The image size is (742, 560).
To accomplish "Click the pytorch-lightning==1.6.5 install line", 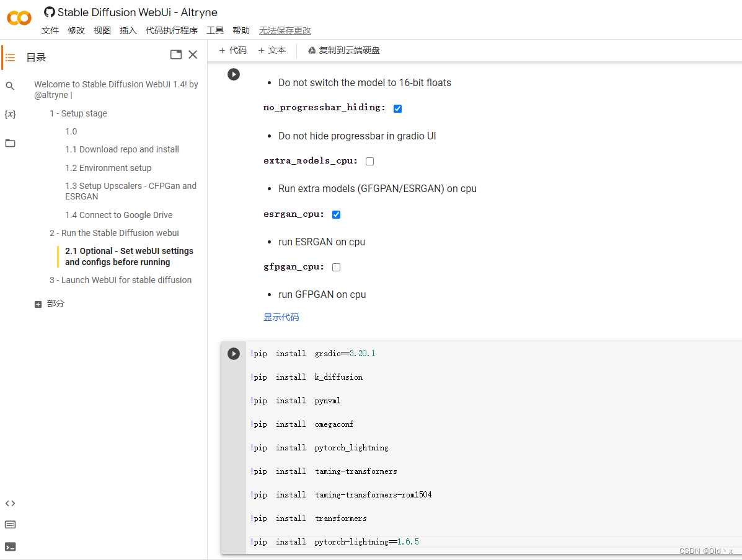I will click(x=335, y=542).
